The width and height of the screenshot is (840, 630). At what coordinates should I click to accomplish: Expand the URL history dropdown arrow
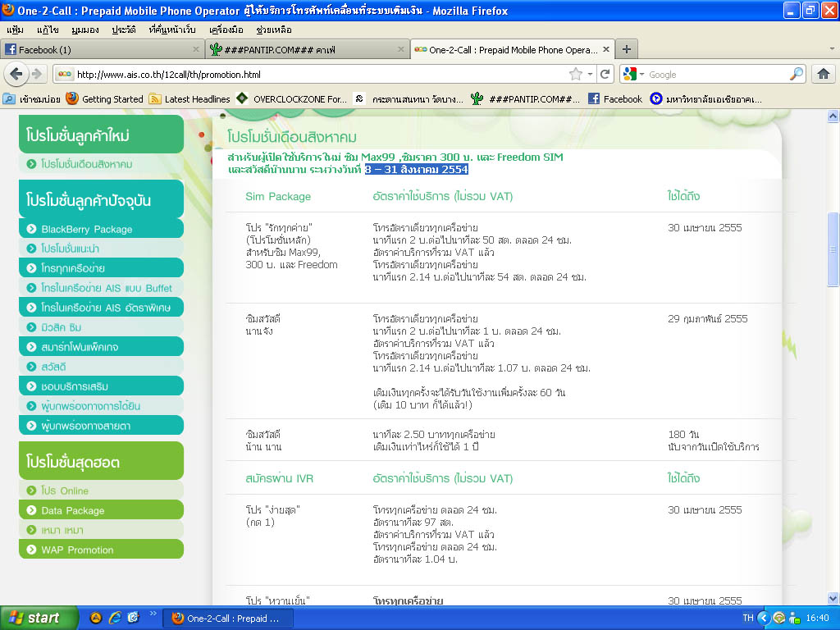coord(590,74)
